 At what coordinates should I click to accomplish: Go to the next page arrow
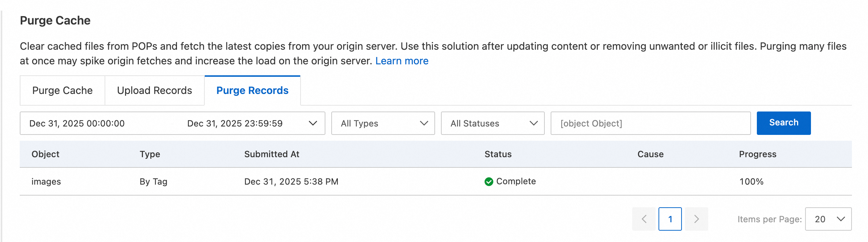[696, 219]
